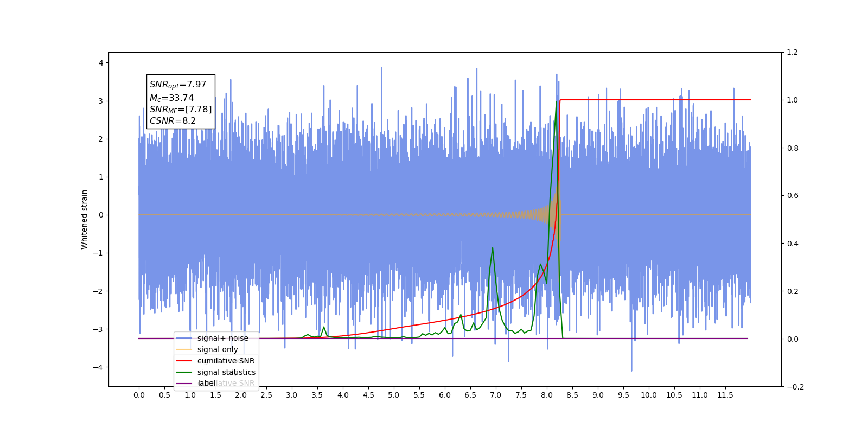
Task: Click the SNRMF=[7.78] annotation line
Action: [x=181, y=110]
